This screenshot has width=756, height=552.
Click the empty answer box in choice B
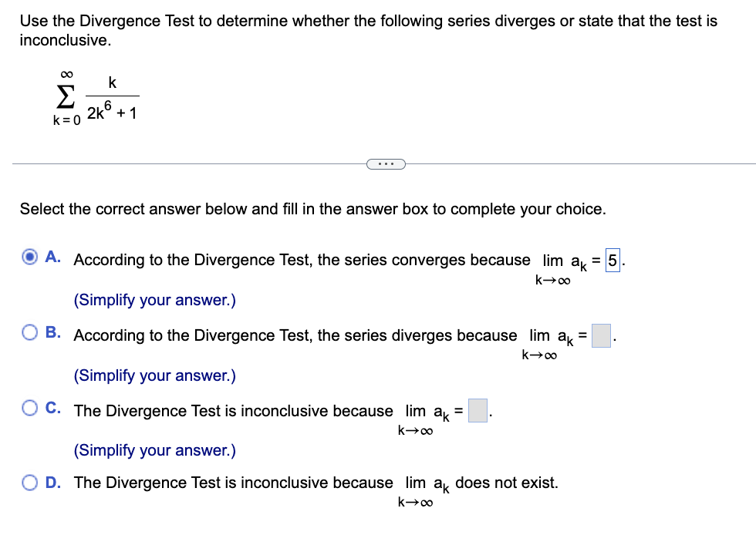[x=600, y=335]
